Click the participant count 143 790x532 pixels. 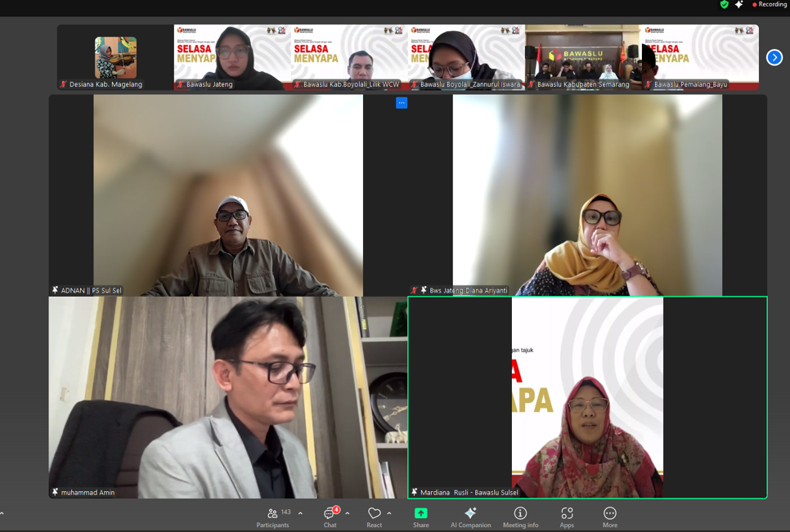pyautogui.click(x=285, y=512)
